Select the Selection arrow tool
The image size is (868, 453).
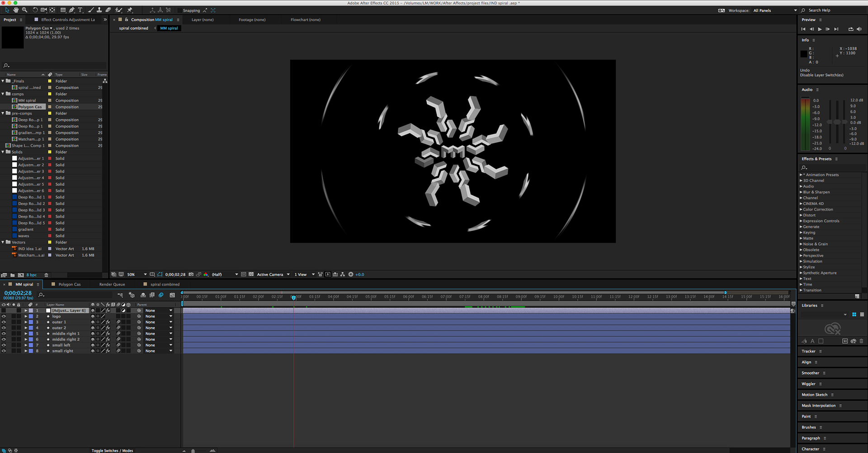(7, 10)
